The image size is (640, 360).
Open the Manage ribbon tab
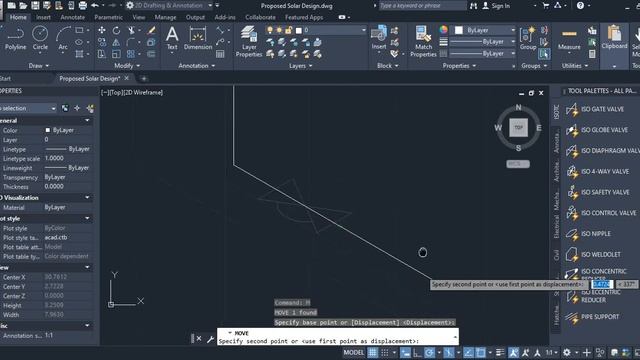[x=165, y=17]
